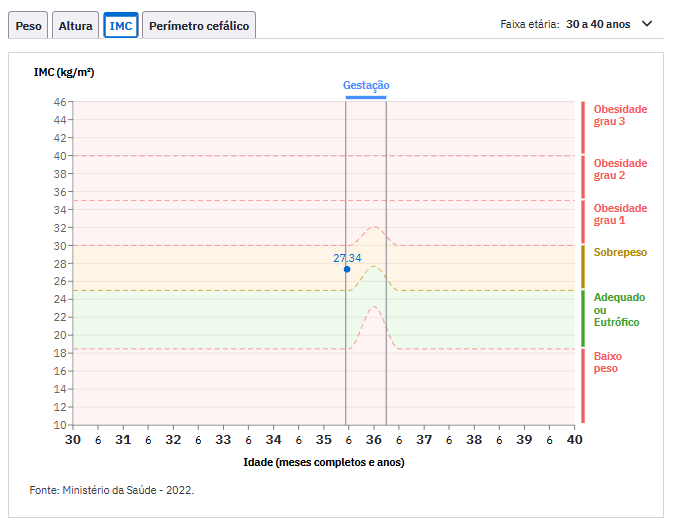This screenshot has height=525, width=697.
Task: Click the Adequado ou Eutrófico legend label
Action: point(619,309)
